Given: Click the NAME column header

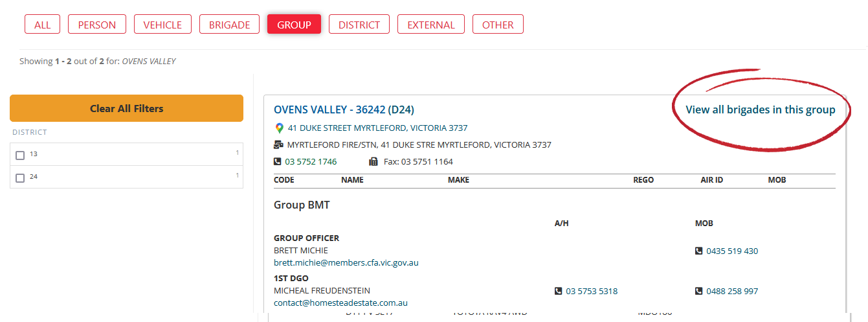Looking at the screenshot, I should click(352, 180).
